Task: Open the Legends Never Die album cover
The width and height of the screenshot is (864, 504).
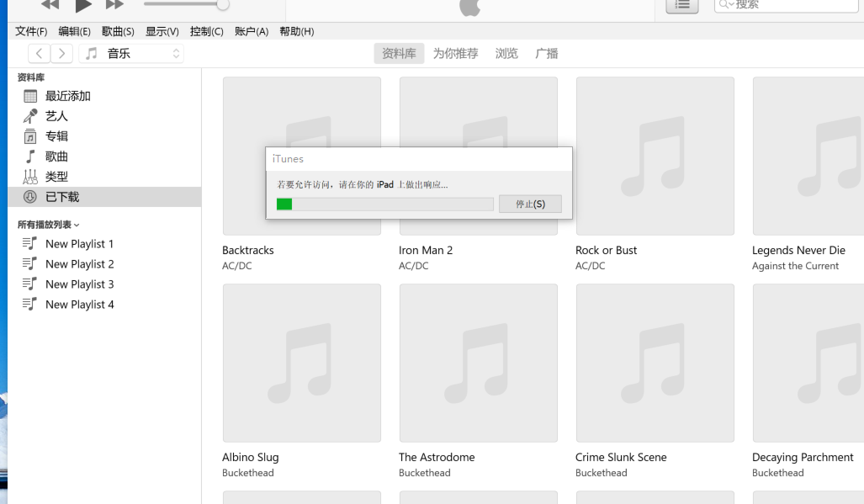Action: tap(808, 156)
